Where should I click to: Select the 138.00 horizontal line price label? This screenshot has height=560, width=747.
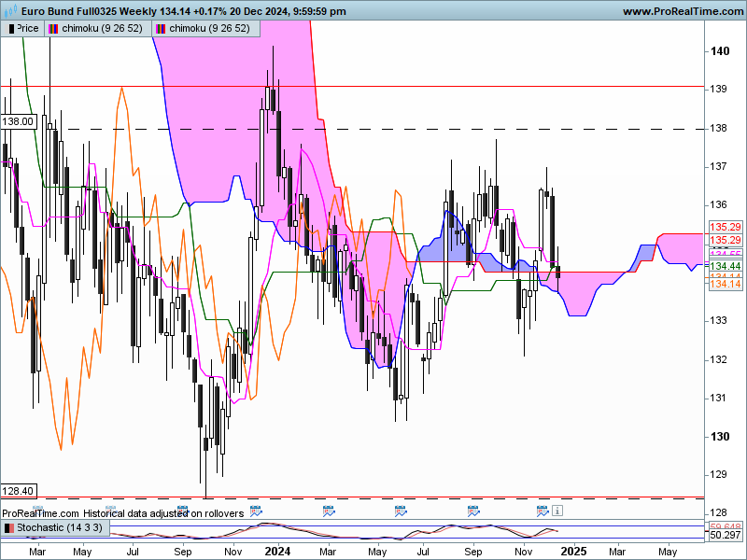coord(18,121)
